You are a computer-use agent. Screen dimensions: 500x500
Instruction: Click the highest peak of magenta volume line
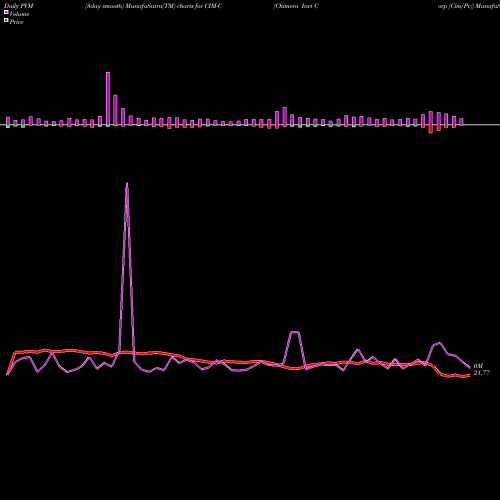tap(127, 183)
